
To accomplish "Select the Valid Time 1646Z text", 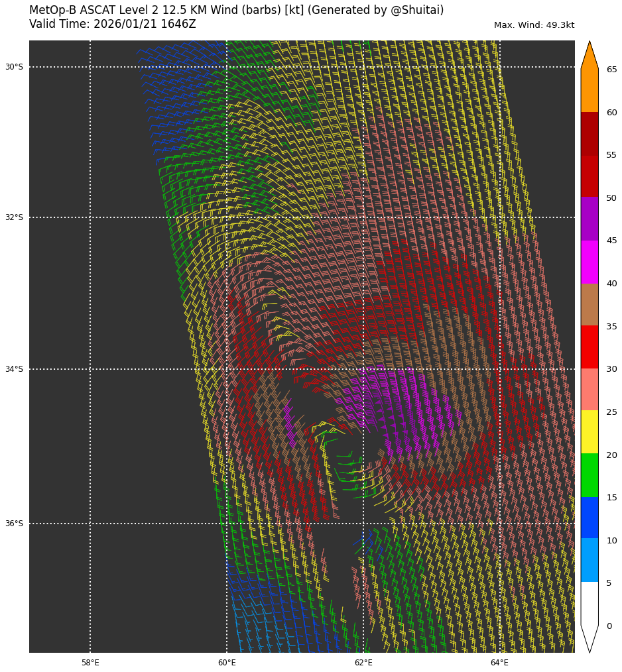I will (112, 24).
